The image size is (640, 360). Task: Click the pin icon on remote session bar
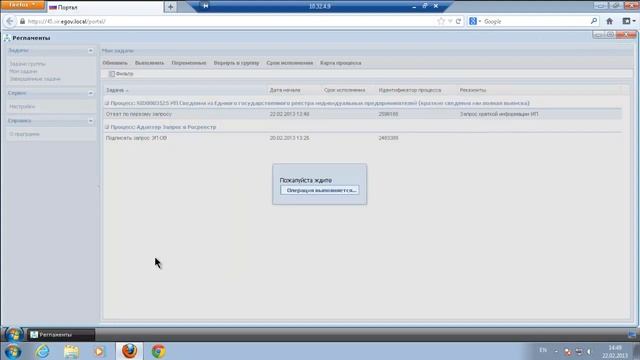point(206,6)
